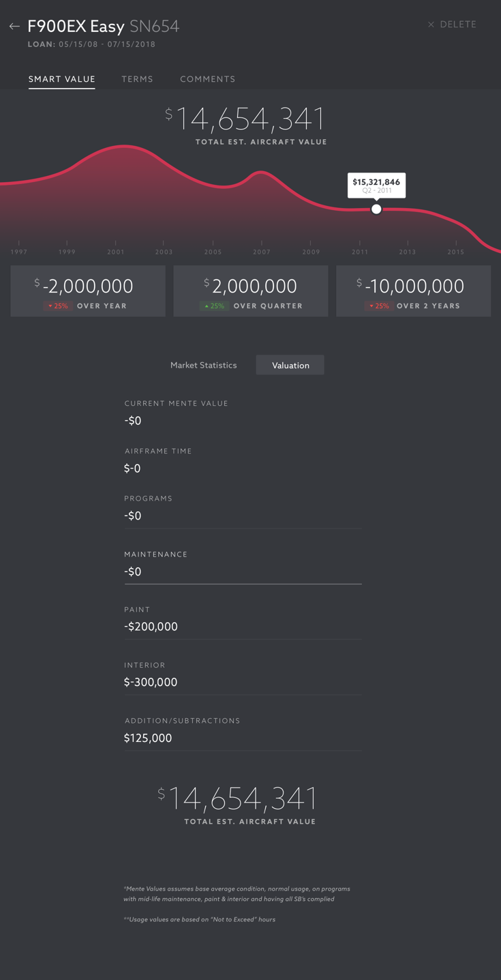Click the Programs value field
Screen dimensions: 501x980
coord(242,516)
